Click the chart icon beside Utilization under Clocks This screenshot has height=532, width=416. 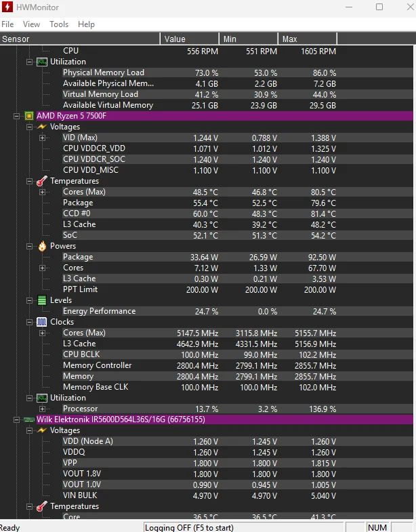42,398
